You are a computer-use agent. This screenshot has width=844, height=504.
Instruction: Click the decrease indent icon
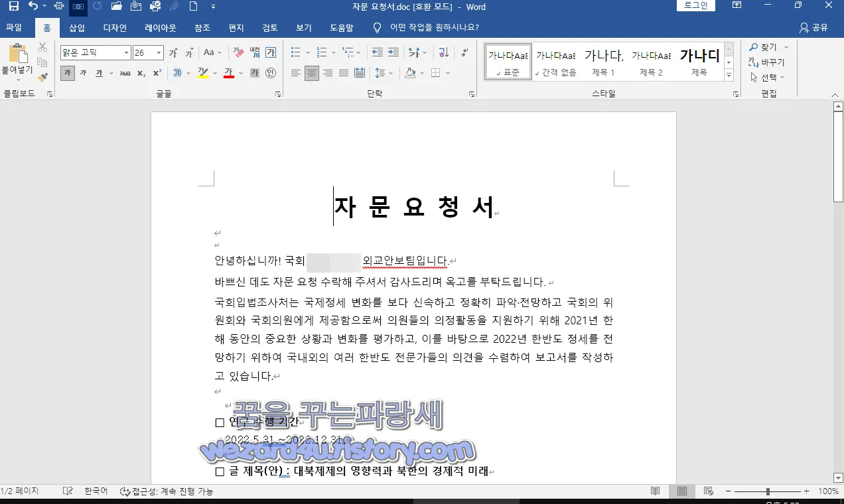tap(378, 53)
